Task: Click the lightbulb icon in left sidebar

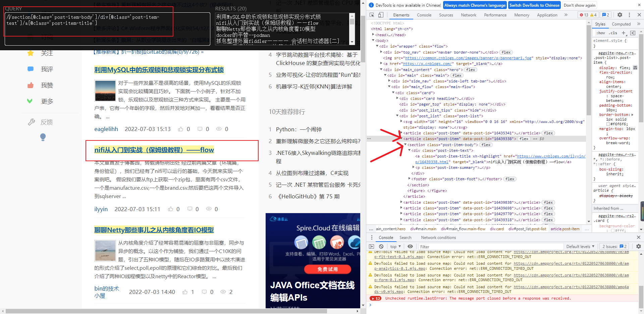Action: point(43,137)
